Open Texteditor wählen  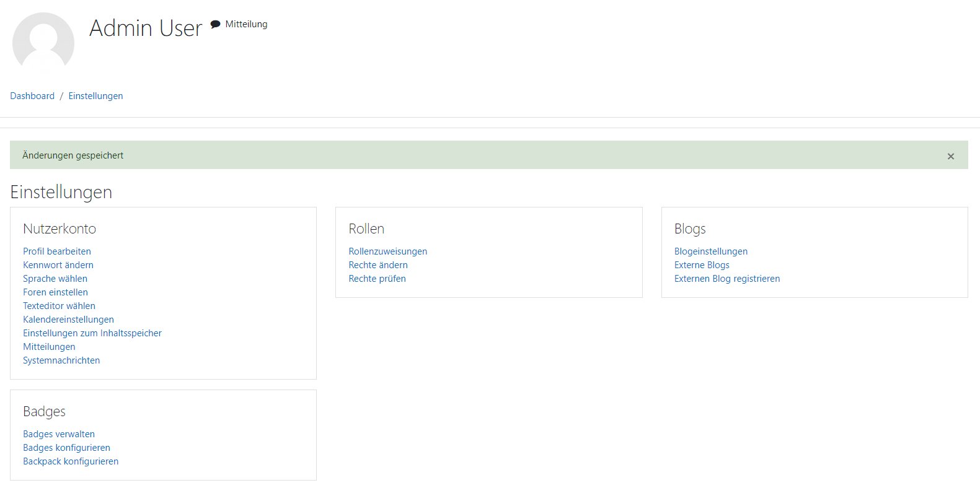tap(59, 306)
